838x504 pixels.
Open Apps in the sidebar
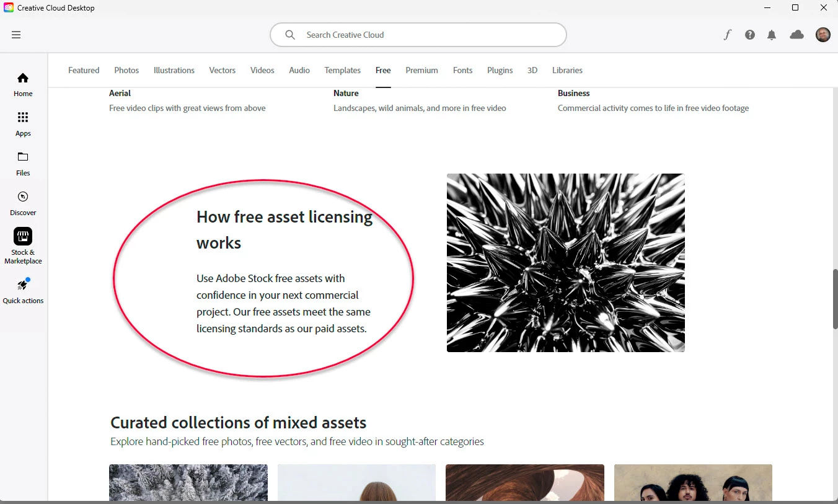(23, 125)
